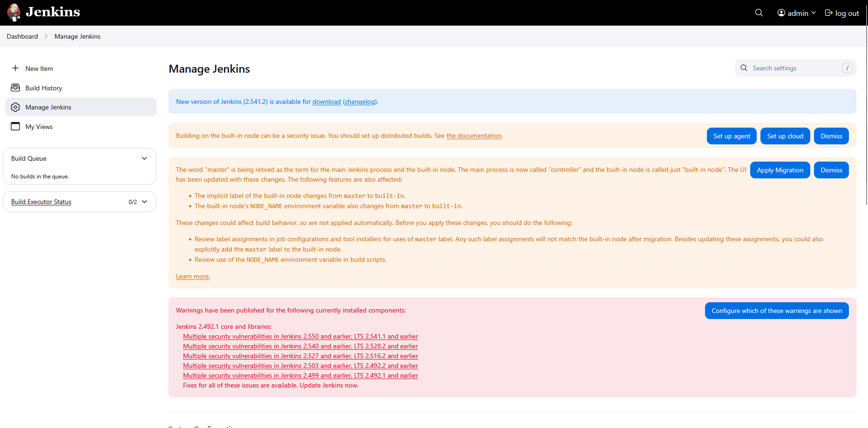Collapse the Build Executor Status panel
Viewport: 868px width, 428px height.
(x=144, y=202)
